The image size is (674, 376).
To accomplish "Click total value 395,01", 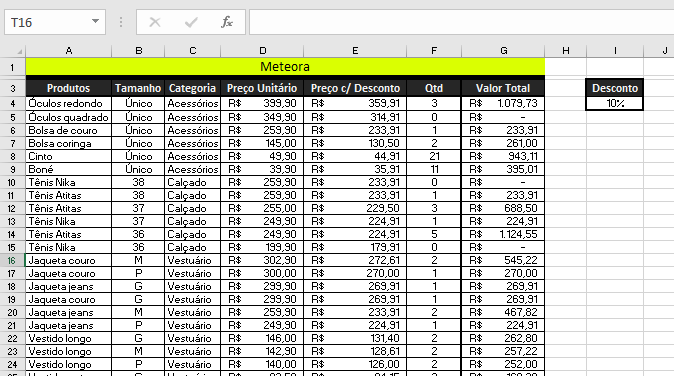I will (x=503, y=169).
